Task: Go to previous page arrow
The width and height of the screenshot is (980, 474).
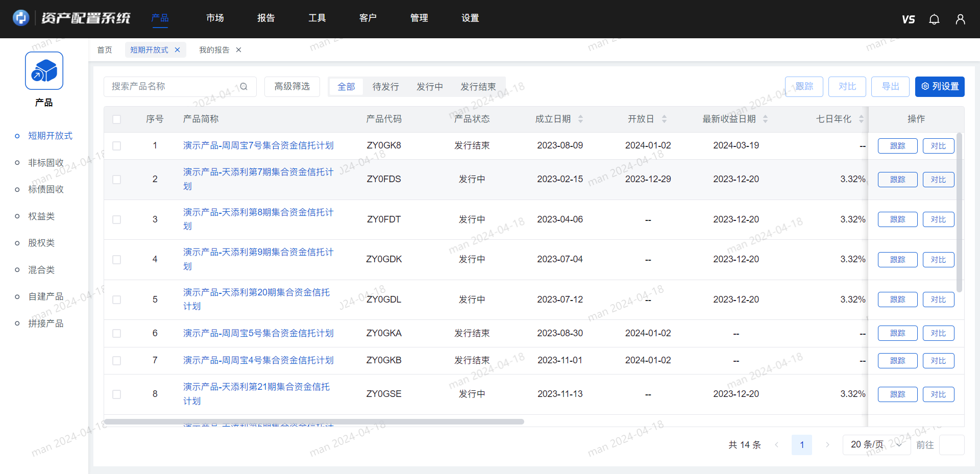Action: pos(776,445)
